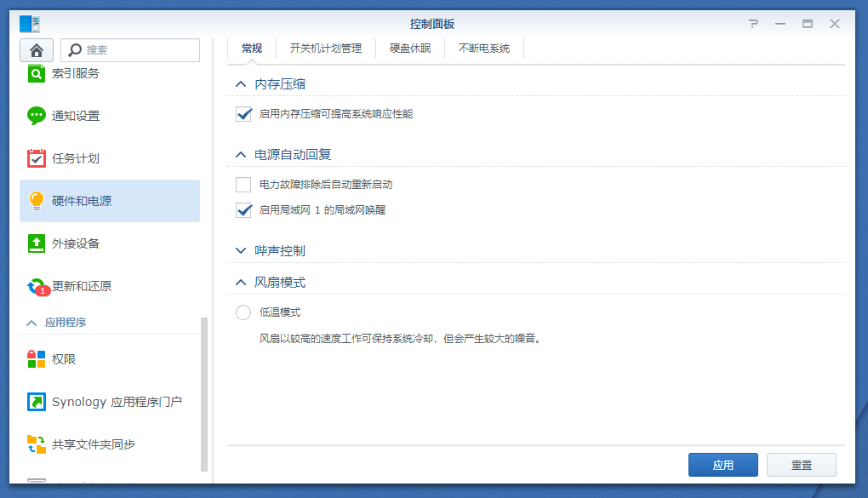Screen dimensions: 868x498
Task: Expand the 哔声控制 section
Action: 242,251
